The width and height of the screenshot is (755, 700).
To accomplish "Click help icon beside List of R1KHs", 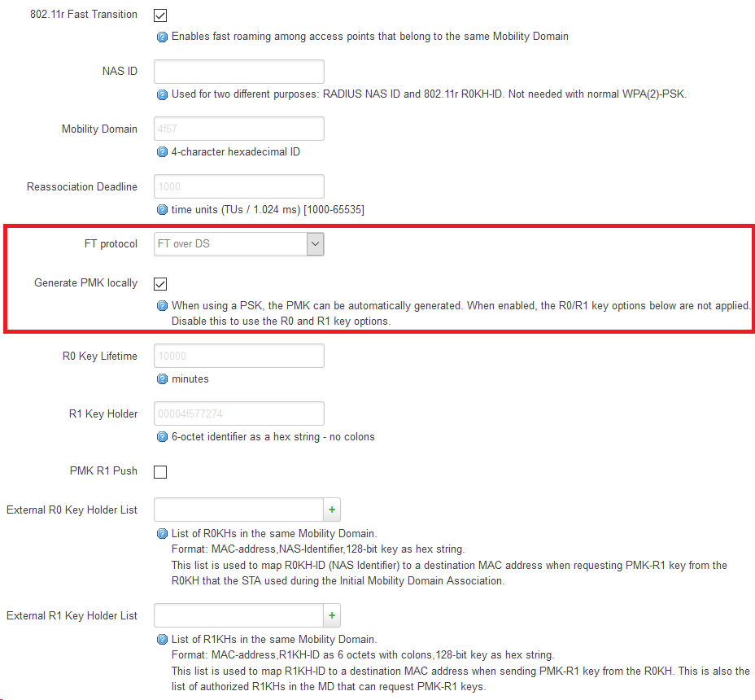I will click(162, 639).
